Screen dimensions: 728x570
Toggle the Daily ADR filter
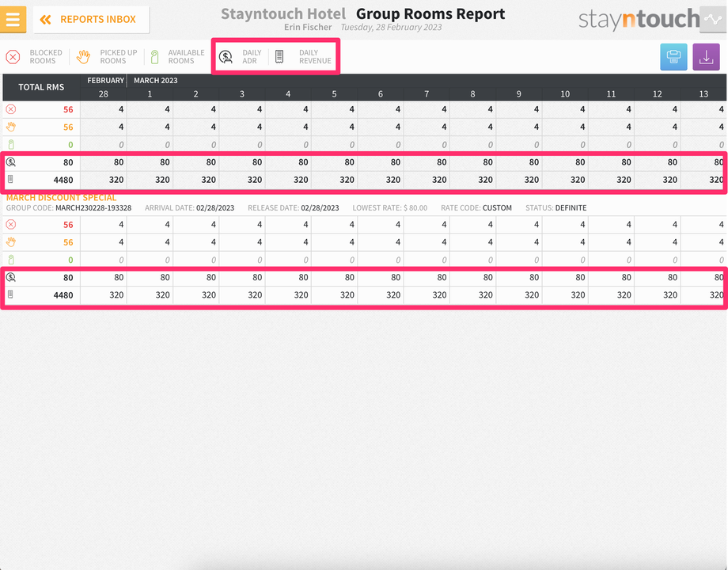coord(241,57)
